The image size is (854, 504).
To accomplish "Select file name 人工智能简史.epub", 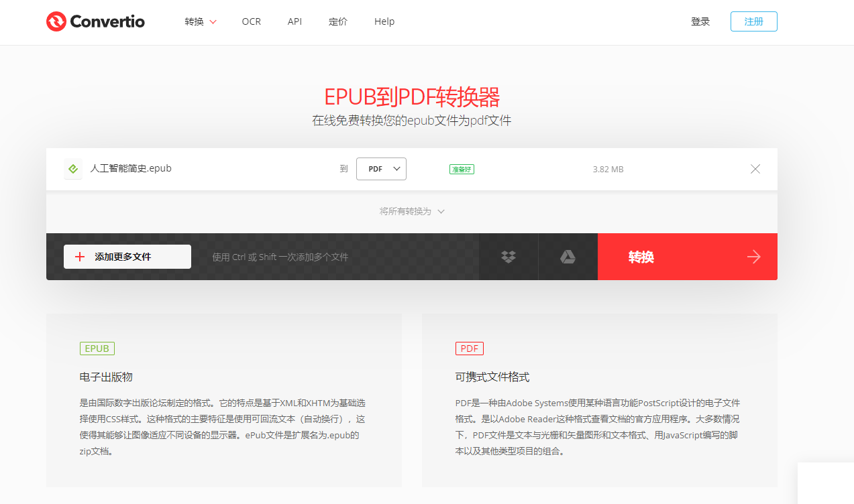I will point(131,168).
